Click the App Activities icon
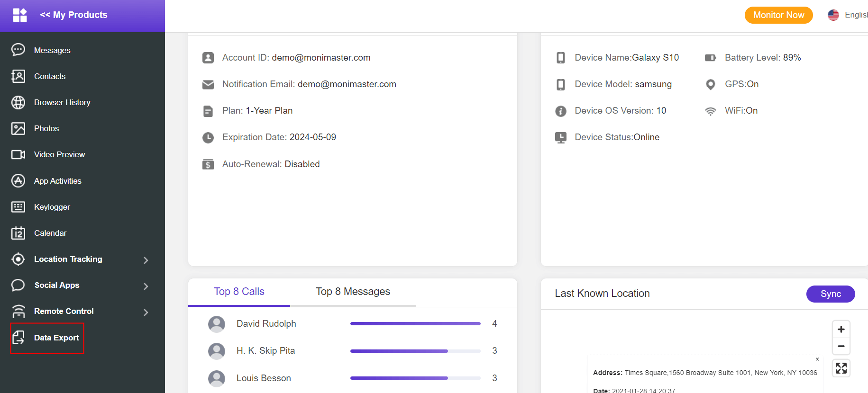This screenshot has width=868, height=393. coord(18,180)
